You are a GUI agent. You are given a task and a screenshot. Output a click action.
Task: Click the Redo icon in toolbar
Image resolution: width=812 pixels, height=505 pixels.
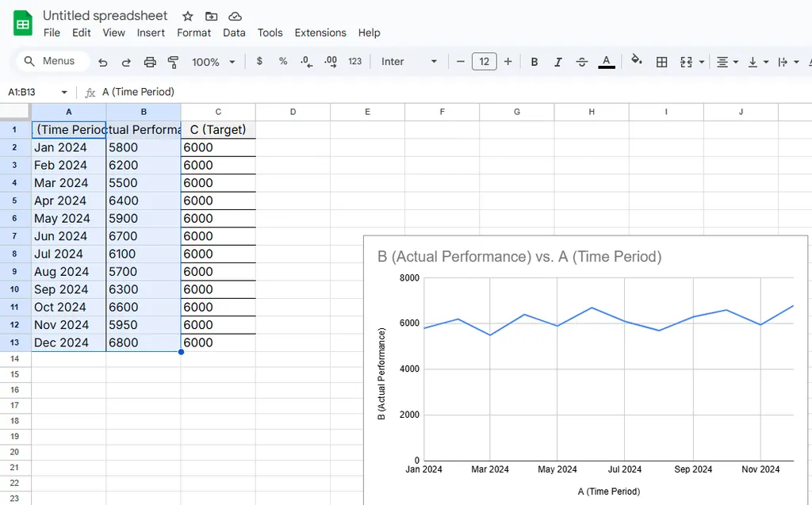pyautogui.click(x=126, y=62)
